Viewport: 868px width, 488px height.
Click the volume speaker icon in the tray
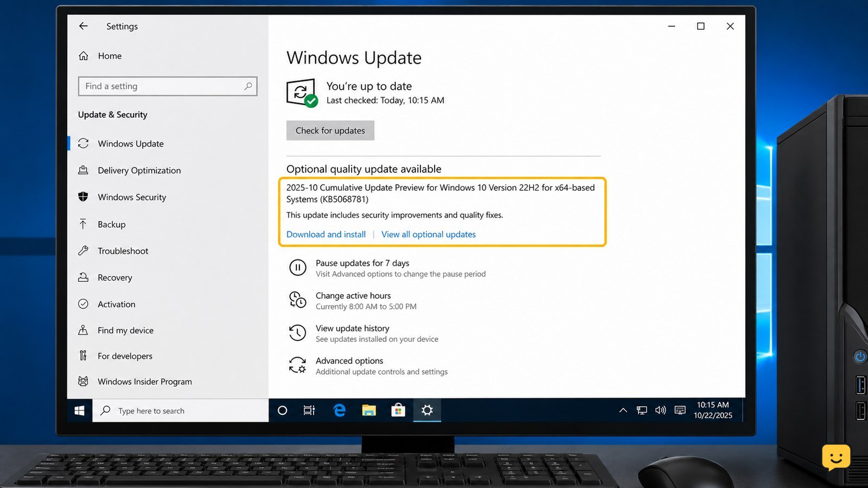[660, 410]
